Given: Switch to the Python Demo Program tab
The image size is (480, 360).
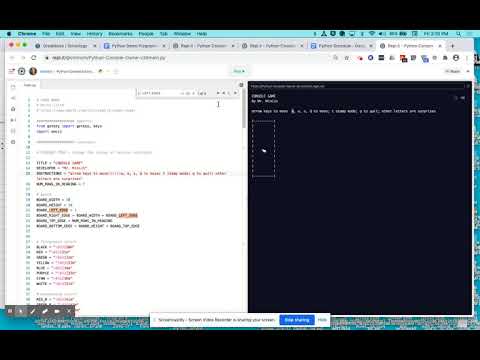Looking at the screenshot, I should [x=134, y=46].
